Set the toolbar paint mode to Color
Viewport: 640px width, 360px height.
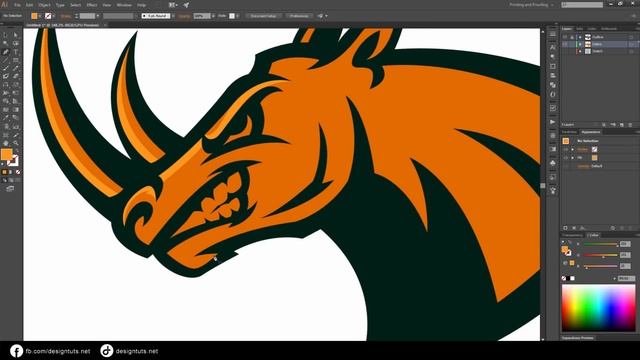pos(4,172)
